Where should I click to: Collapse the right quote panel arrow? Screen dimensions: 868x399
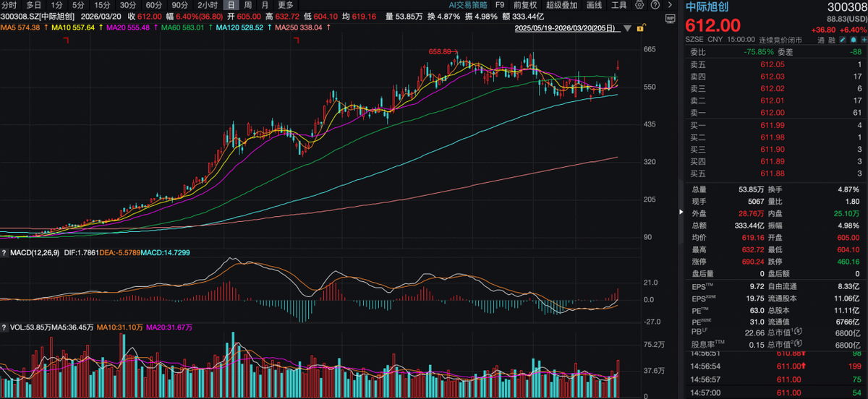click(679, 213)
